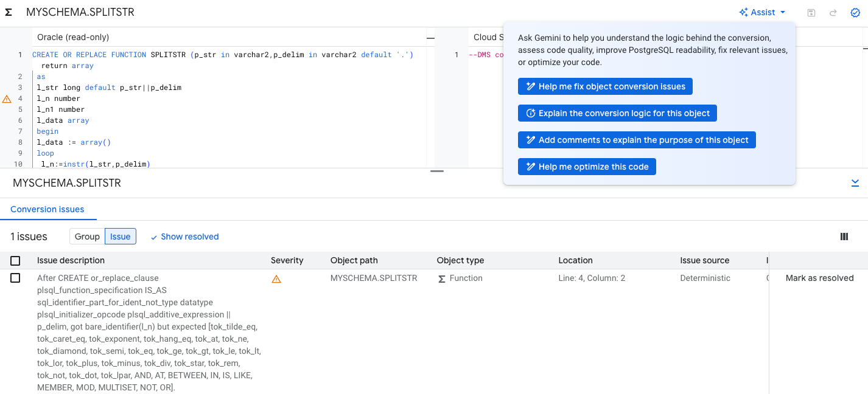Image resolution: width=868 pixels, height=394 pixels.
Task: Click Mark as resolved for the issue
Action: pyautogui.click(x=819, y=278)
